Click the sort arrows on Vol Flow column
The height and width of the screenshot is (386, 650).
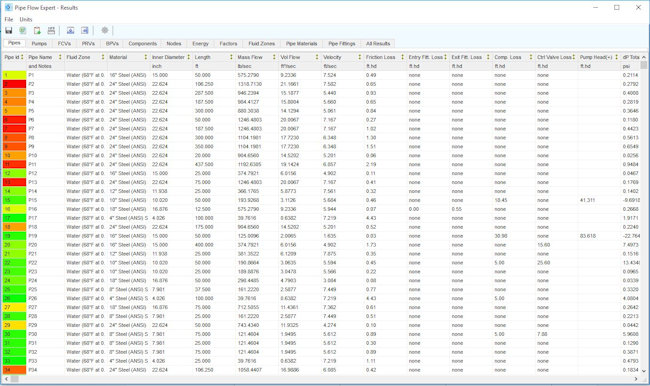[x=317, y=57]
